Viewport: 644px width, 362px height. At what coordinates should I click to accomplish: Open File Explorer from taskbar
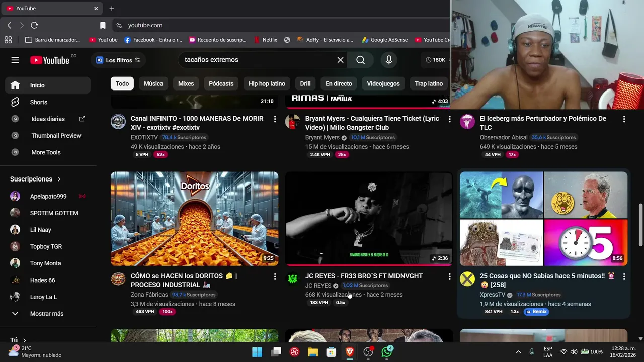[313, 352]
